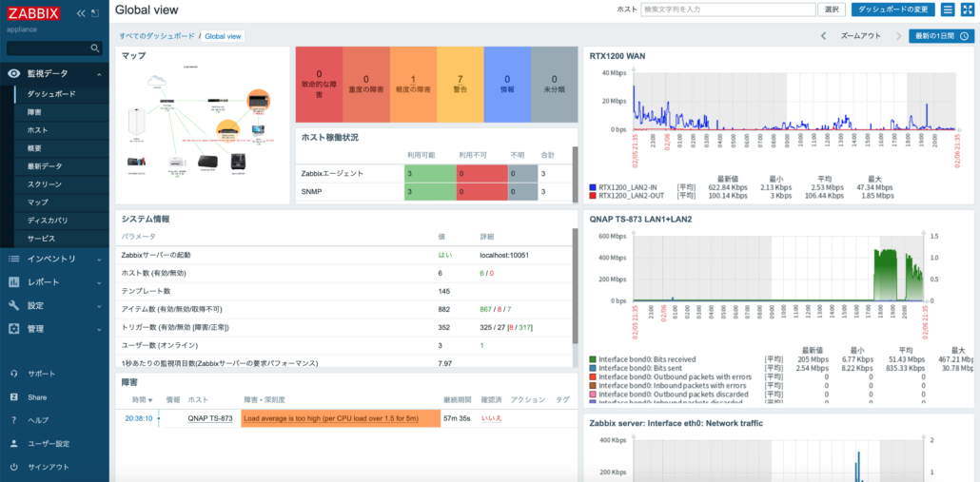This screenshot has height=482, width=980.
Task: Click the 軽度の障害 severity tile
Action: click(x=413, y=85)
